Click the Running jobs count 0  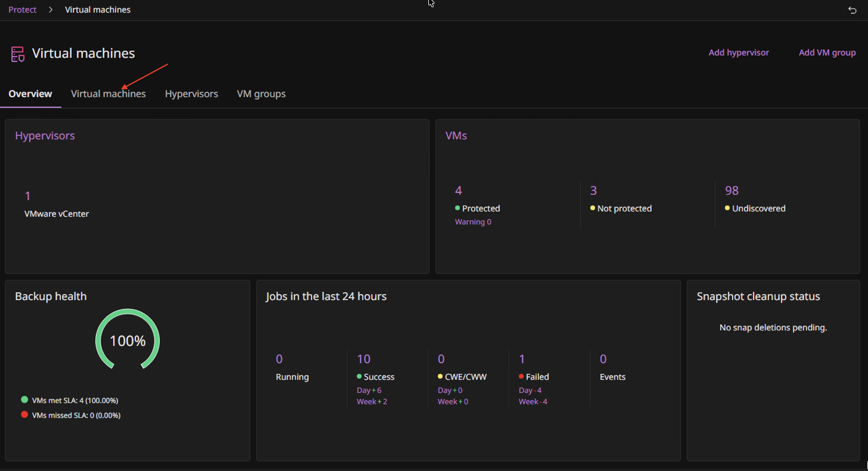(279, 359)
